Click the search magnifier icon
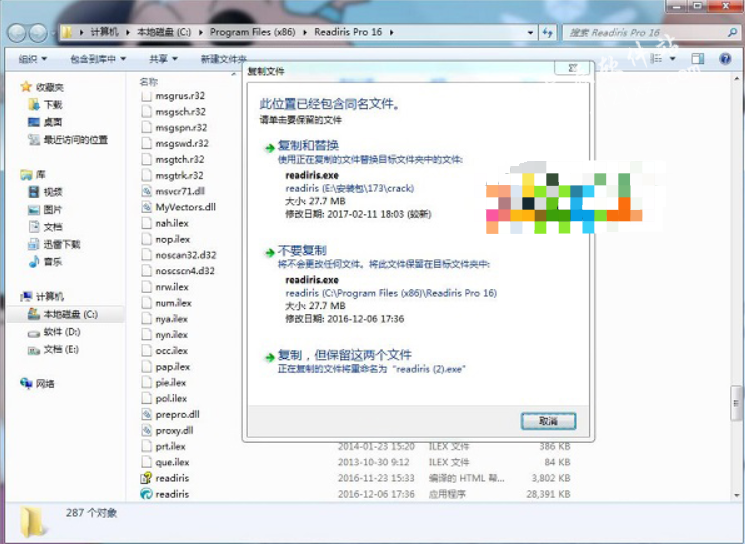The height and width of the screenshot is (544, 745). click(x=732, y=32)
